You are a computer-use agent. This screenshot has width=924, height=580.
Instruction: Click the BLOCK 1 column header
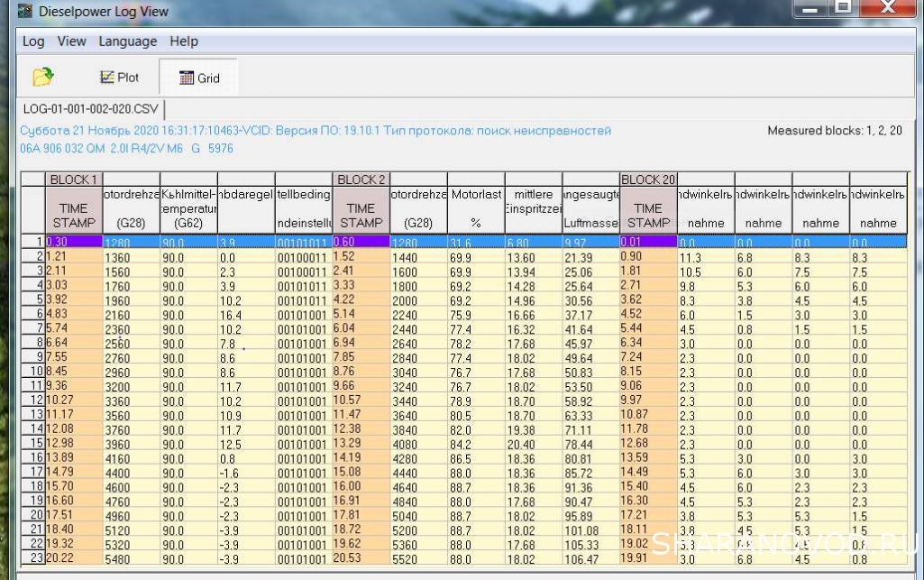(74, 180)
